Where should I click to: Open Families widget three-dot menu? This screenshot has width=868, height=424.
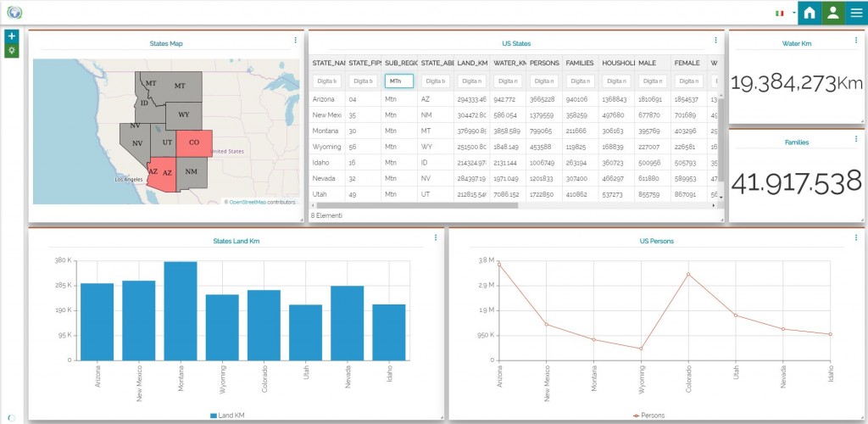click(856, 139)
